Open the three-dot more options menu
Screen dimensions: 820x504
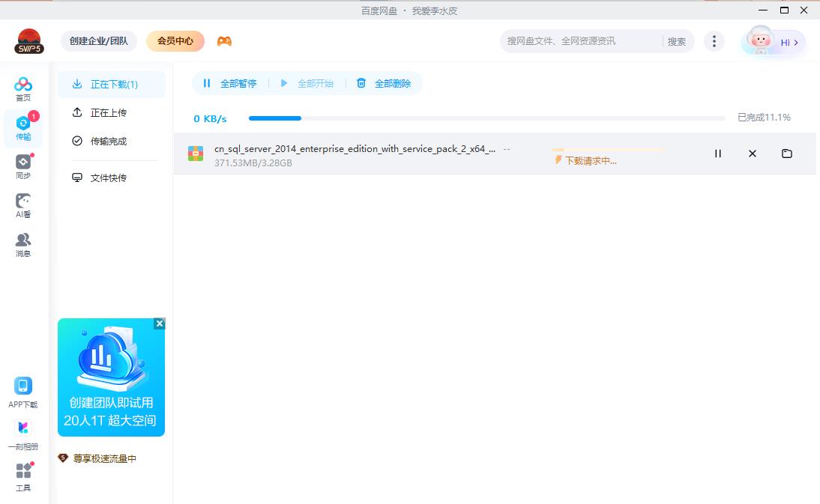pyautogui.click(x=714, y=41)
